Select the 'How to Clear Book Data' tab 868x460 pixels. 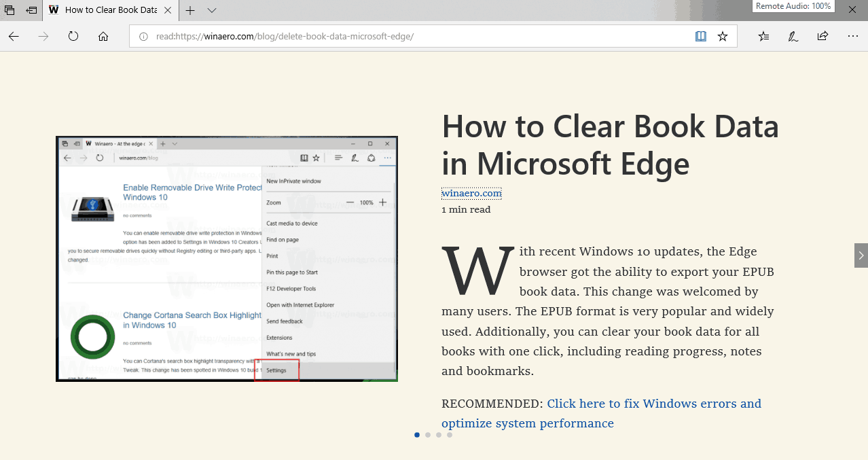click(x=111, y=10)
